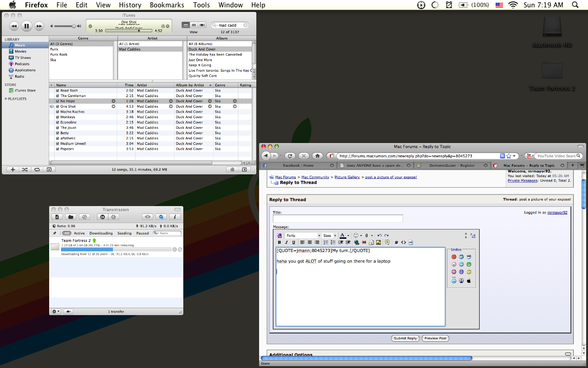Uncheck the Medium Unwell song checkbox
The image size is (588, 368).
click(57, 144)
